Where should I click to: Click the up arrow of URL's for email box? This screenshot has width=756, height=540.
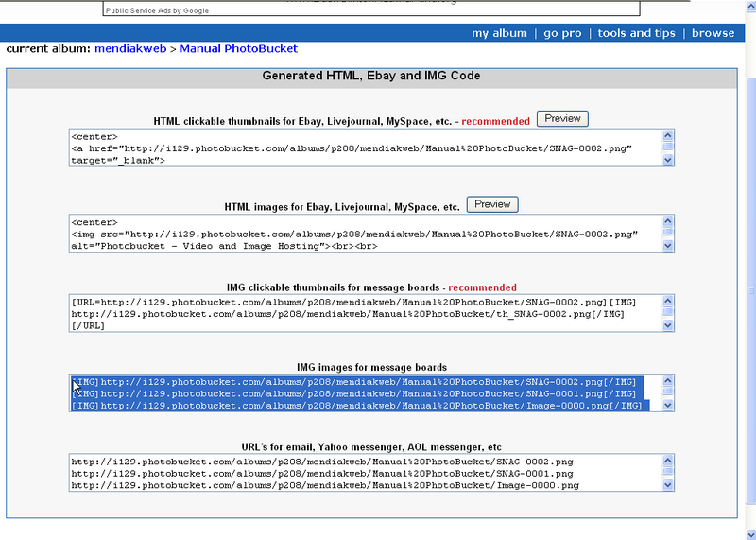[668, 461]
